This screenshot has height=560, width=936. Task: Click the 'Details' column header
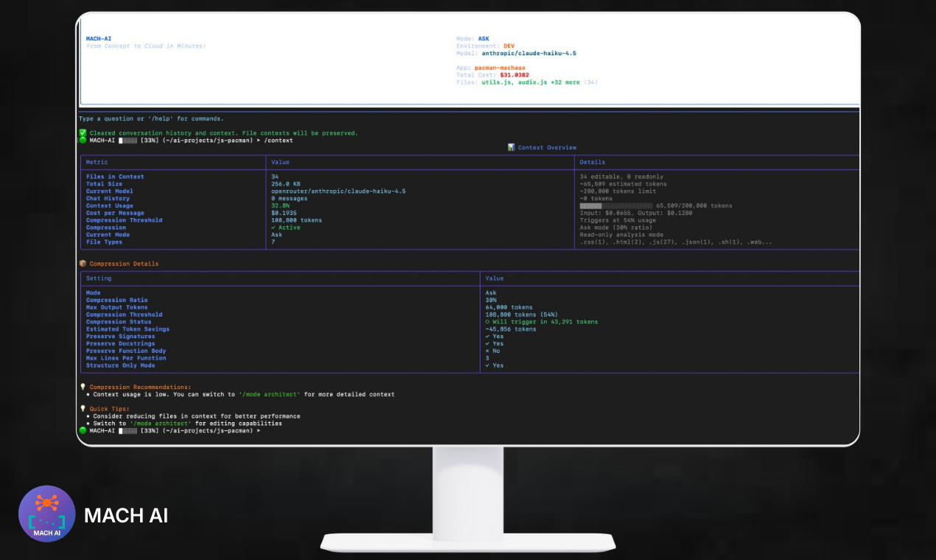(x=593, y=162)
